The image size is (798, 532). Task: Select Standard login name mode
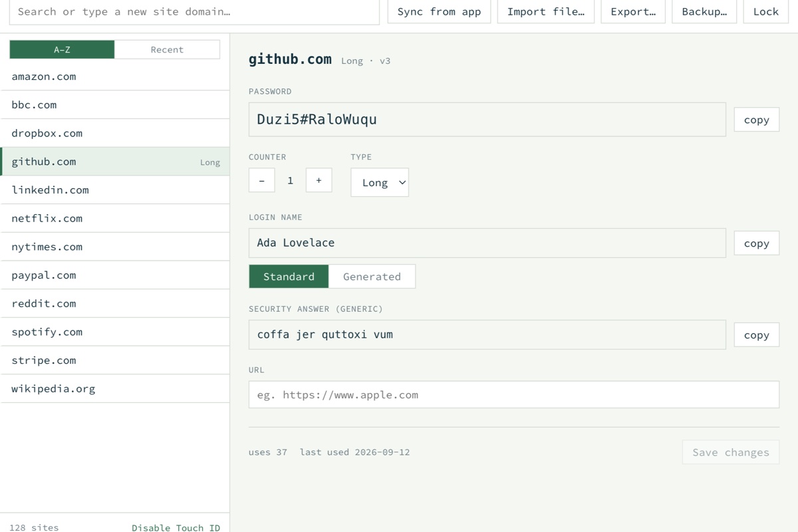[x=289, y=277]
